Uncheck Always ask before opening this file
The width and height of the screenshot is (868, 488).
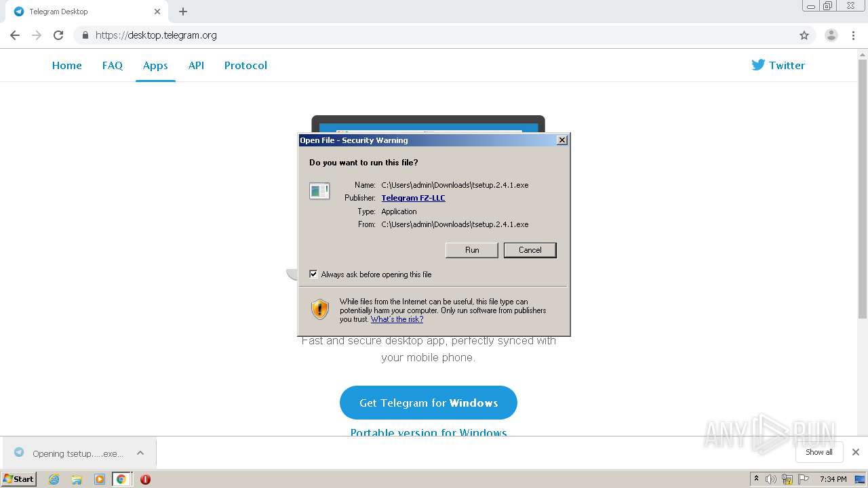click(x=313, y=274)
